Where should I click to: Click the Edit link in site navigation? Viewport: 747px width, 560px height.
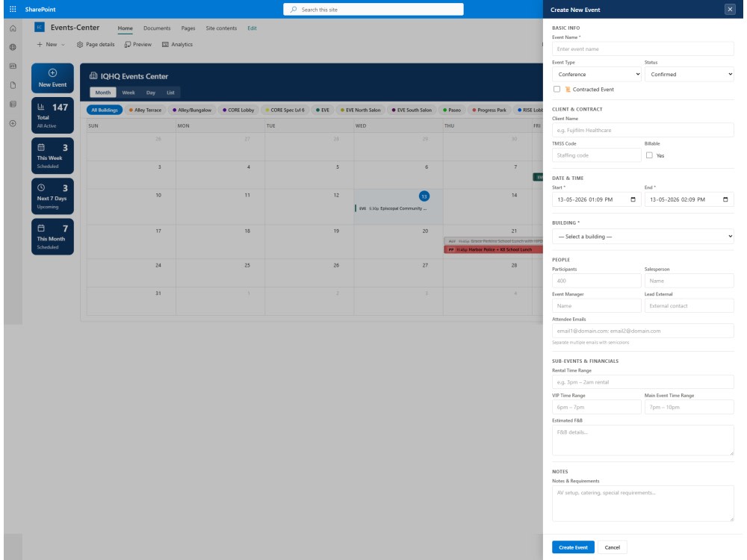point(252,28)
